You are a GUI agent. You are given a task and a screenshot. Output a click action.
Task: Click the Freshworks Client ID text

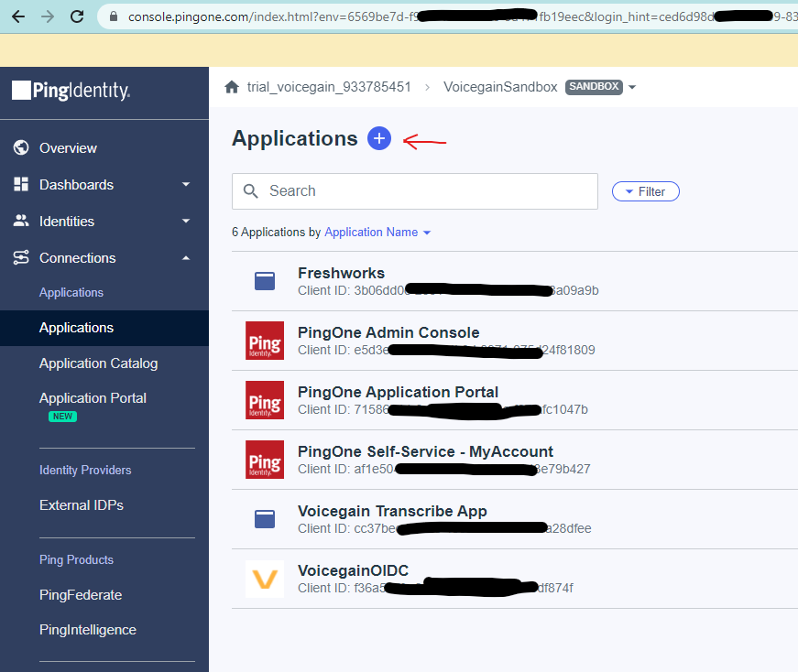[x=448, y=290]
